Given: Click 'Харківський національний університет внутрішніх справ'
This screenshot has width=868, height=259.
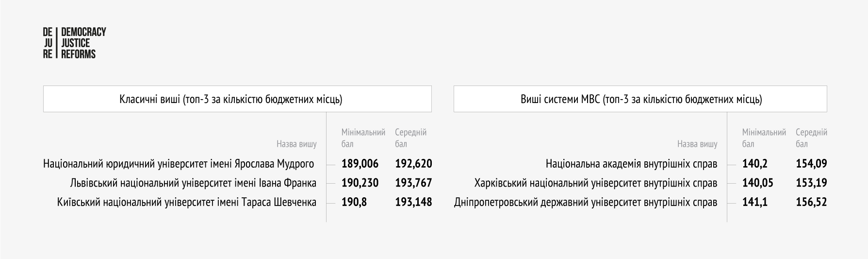Looking at the screenshot, I should (596, 183).
